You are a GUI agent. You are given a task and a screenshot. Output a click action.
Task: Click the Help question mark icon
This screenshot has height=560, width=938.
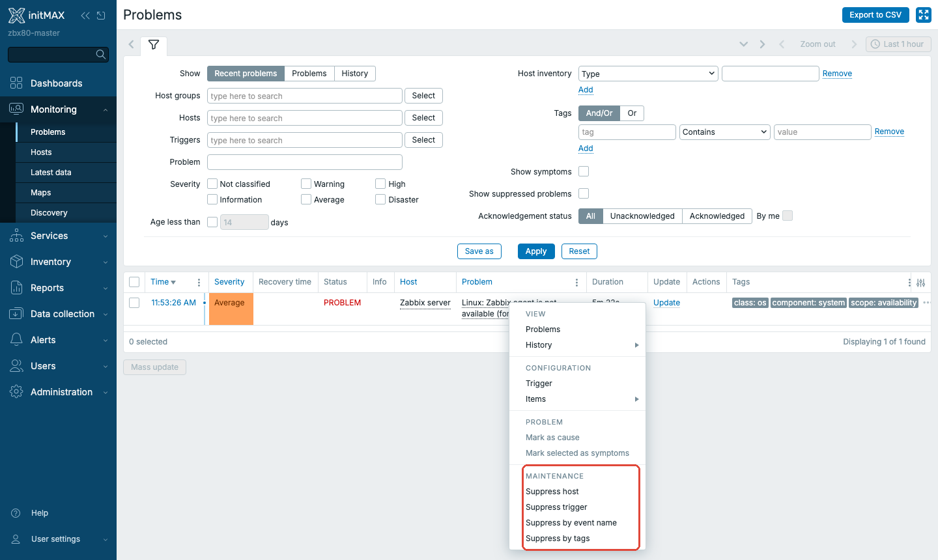[x=16, y=513]
